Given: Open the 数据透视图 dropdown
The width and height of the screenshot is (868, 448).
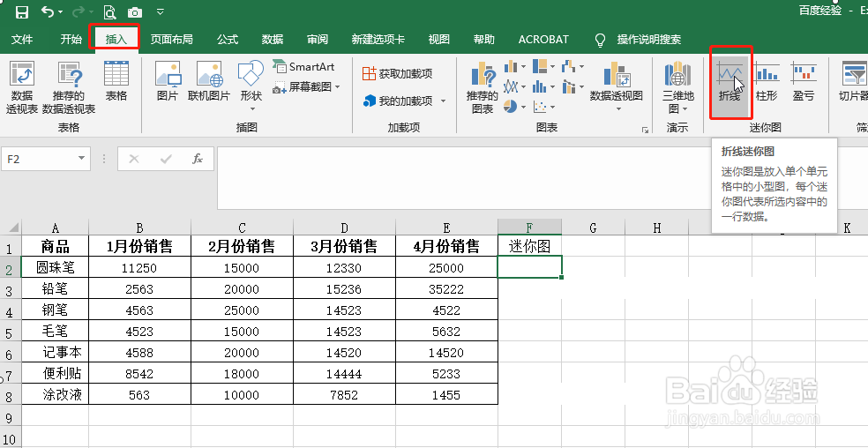Looking at the screenshot, I should [617, 86].
